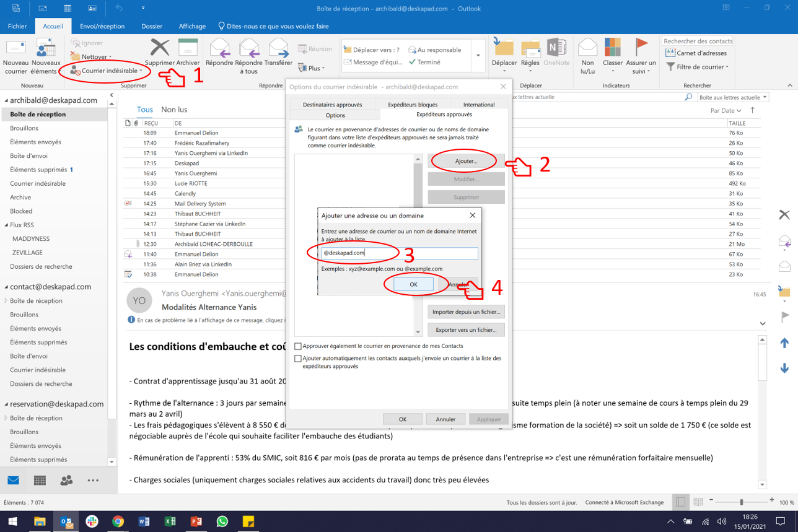This screenshot has height=532, width=798.
Task: Open Chrome from the taskbar
Action: [118, 521]
